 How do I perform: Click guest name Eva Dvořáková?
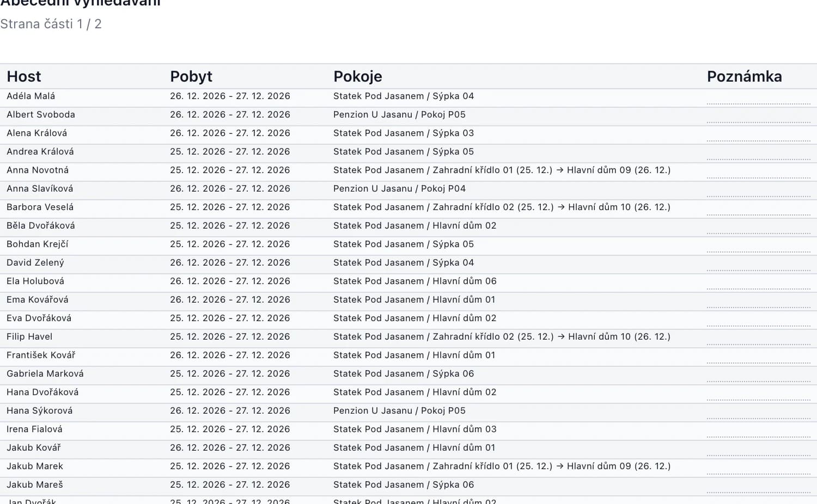[x=39, y=318]
